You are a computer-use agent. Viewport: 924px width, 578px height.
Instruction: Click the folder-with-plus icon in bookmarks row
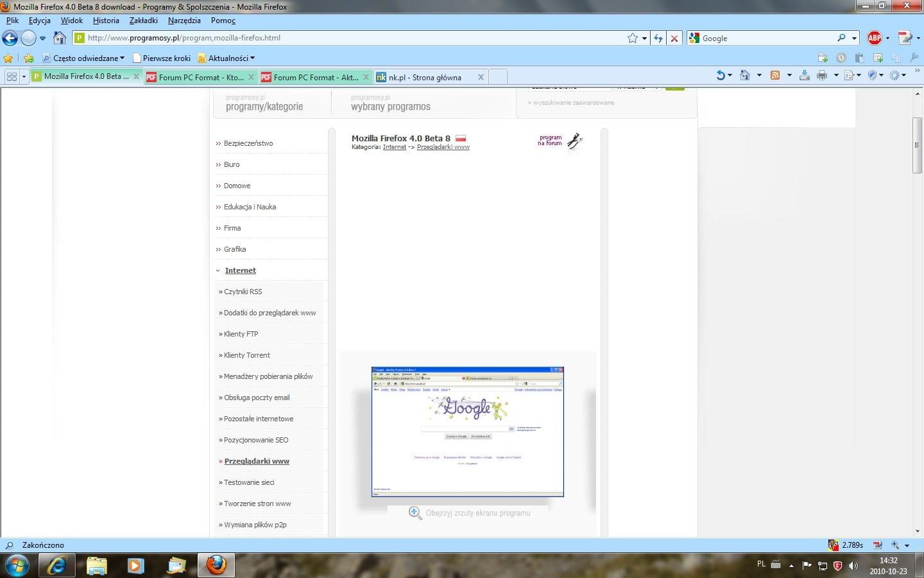coord(823,58)
